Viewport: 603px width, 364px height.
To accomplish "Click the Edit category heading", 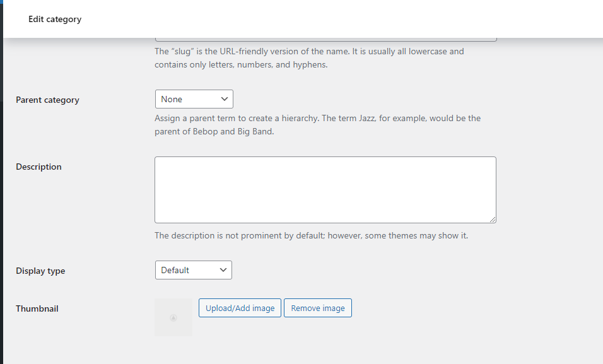I will [x=55, y=19].
